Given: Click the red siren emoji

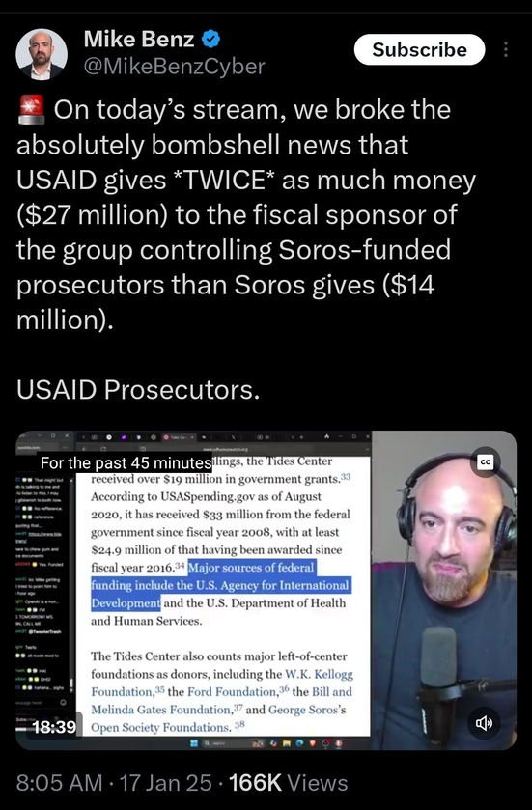Looking at the screenshot, I should pyautogui.click(x=32, y=110).
